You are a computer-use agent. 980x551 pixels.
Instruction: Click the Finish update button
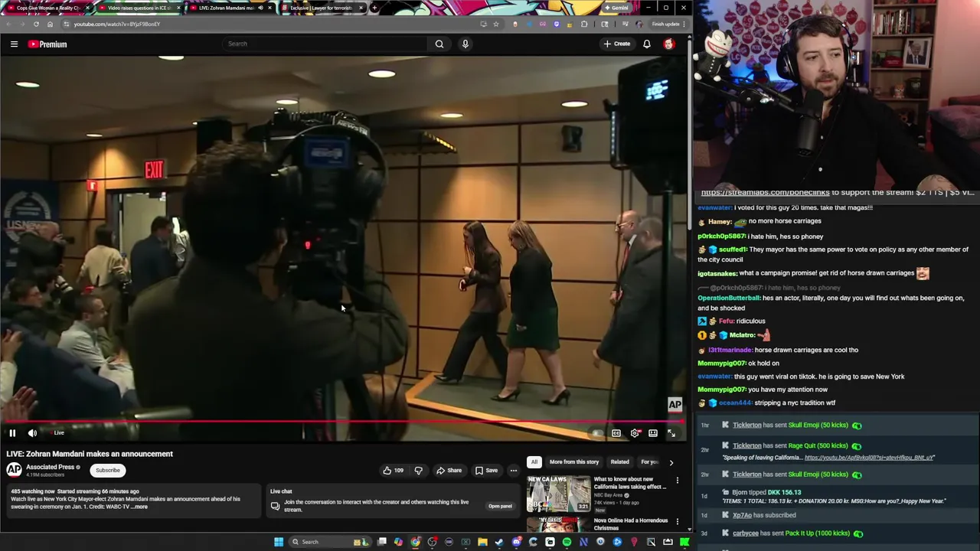pyautogui.click(x=668, y=24)
